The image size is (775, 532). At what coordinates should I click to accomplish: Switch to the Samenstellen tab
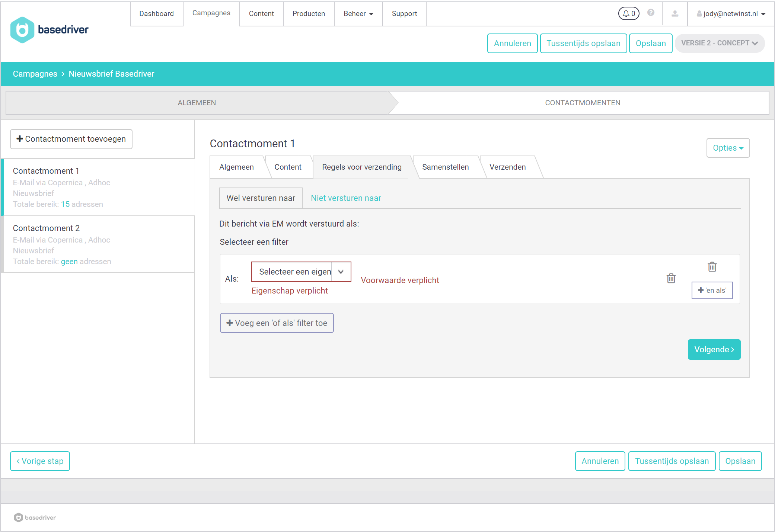coord(445,167)
